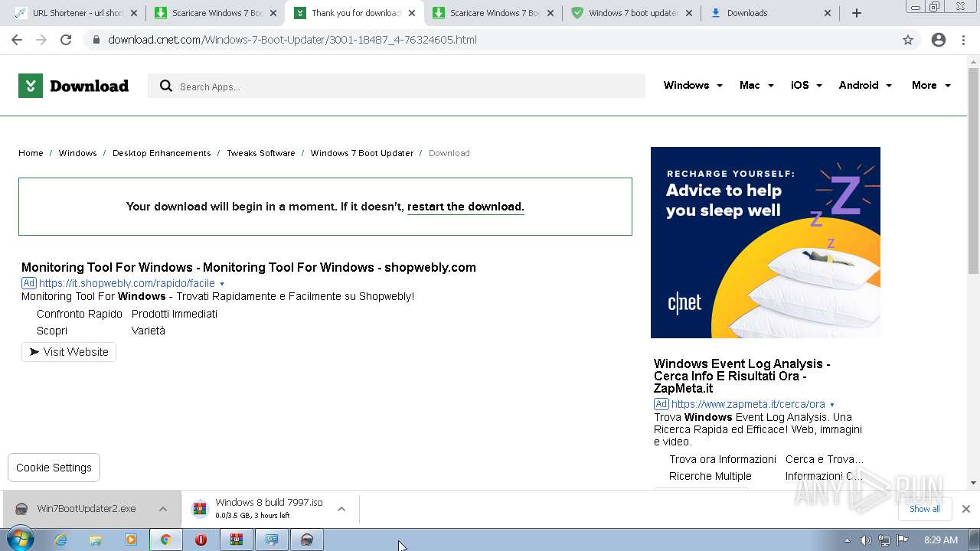Launch Internet Explorer from taskbar
The height and width of the screenshot is (551, 980).
[60, 540]
